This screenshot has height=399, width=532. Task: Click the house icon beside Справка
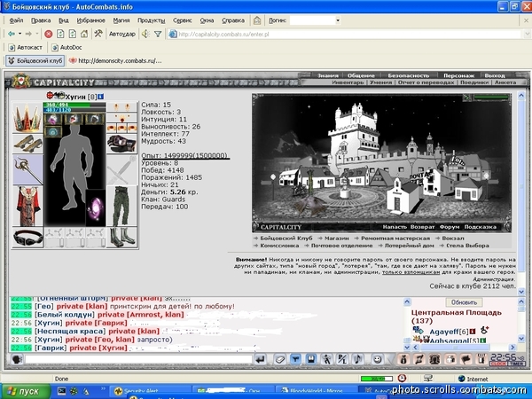(x=257, y=20)
